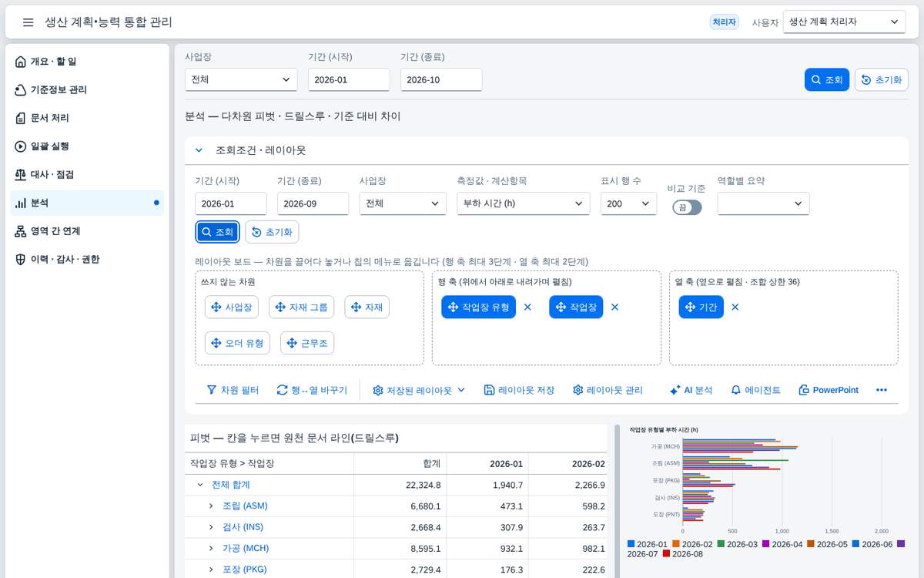
Task: Click the panel 초기화 button
Action: click(x=272, y=232)
